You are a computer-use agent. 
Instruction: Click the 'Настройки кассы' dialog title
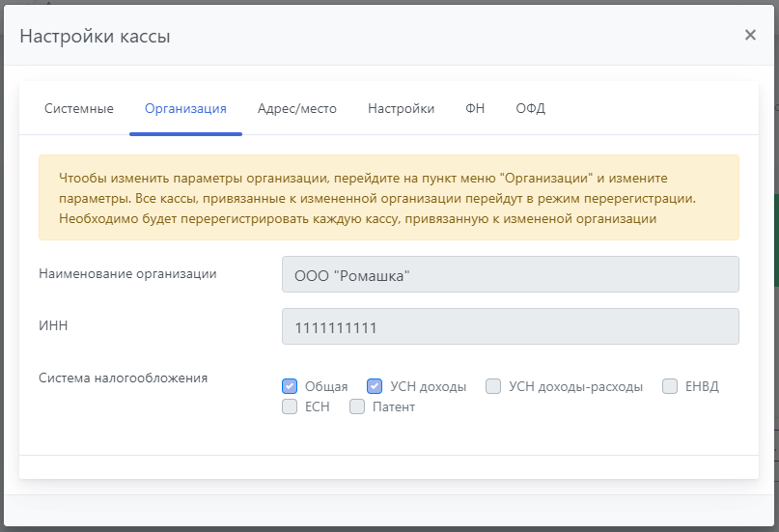click(x=95, y=37)
